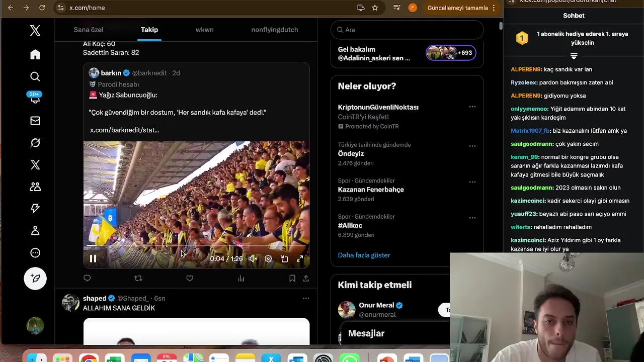Share the post with upload icon
The image size is (644, 362).
(x=305, y=278)
